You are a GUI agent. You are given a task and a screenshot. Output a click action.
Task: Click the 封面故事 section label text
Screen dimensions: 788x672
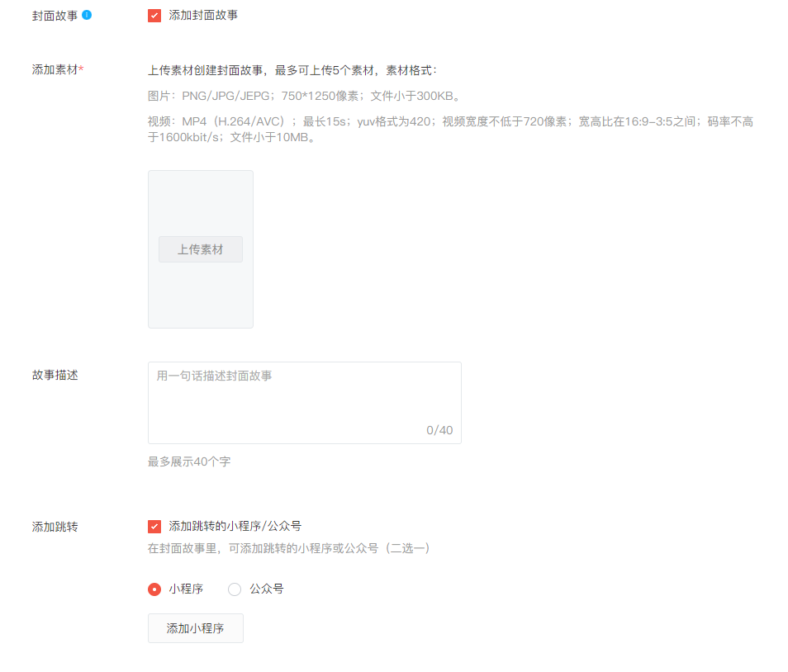pos(55,16)
